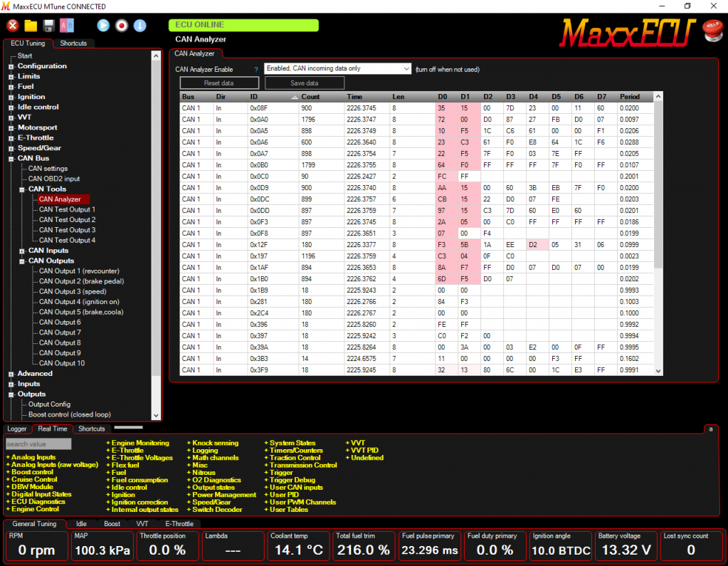Click the CAN Analyzer Enable help question mark
Screen dimensions: 728x566
[255, 70]
